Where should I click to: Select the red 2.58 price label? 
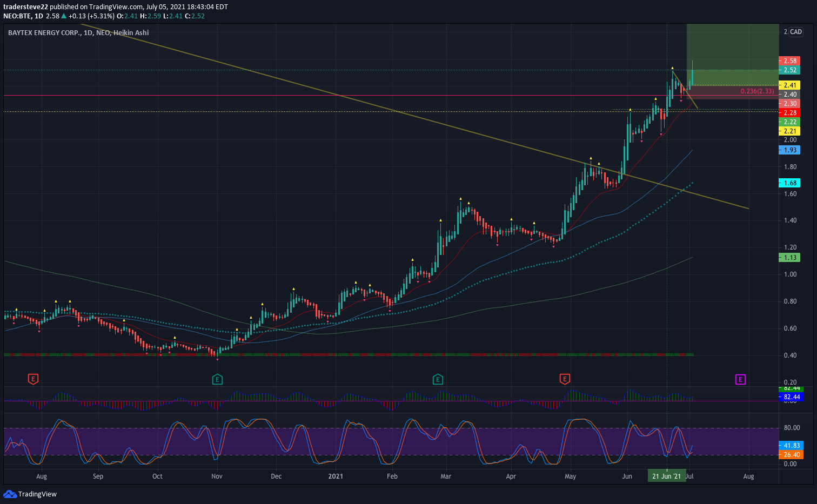pos(789,61)
